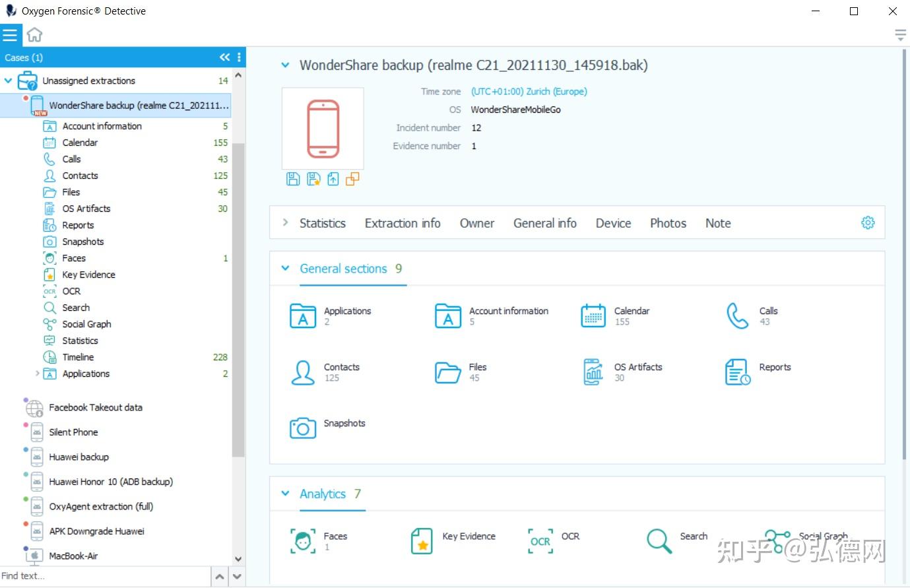Click the save-with-star icon under device image
This screenshot has height=588, width=910.
click(x=313, y=179)
